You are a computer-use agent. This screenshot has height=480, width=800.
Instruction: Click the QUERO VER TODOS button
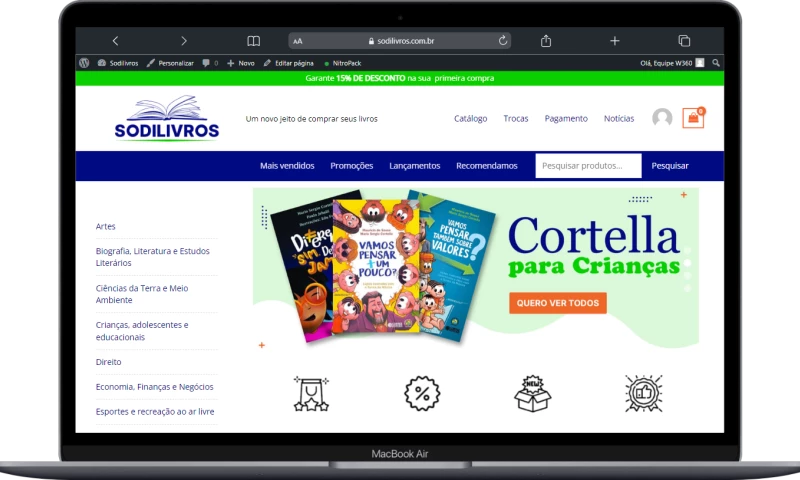(558, 303)
